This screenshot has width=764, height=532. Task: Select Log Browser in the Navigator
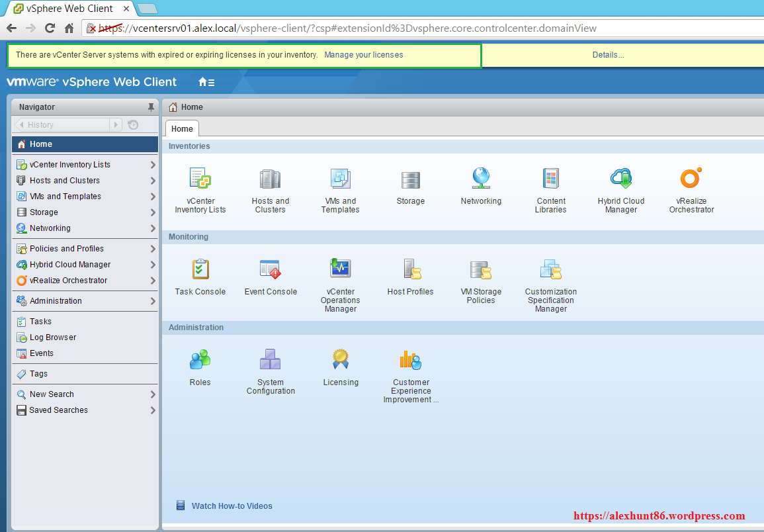pos(53,337)
